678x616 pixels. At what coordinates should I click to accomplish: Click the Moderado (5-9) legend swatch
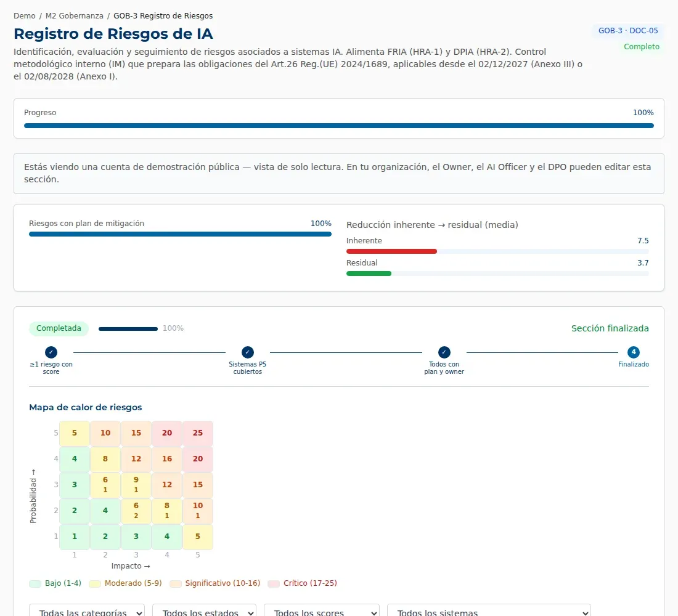95,584
